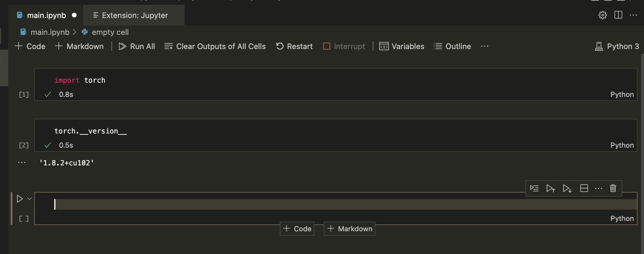Show the notebook Outline
The height and width of the screenshot is (254, 644).
click(x=452, y=46)
